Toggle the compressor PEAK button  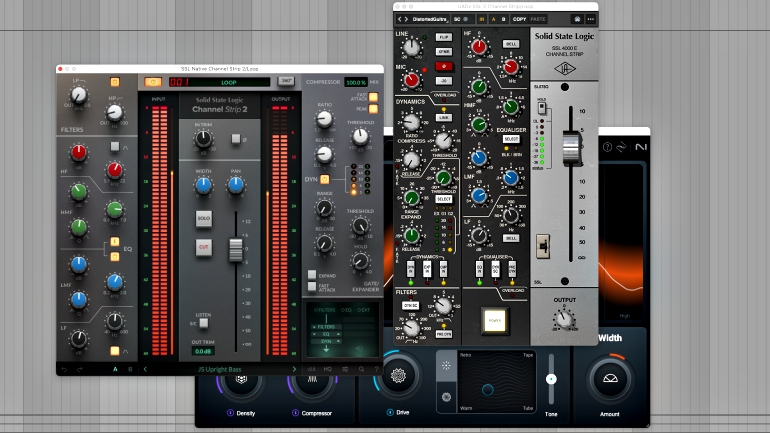click(373, 109)
